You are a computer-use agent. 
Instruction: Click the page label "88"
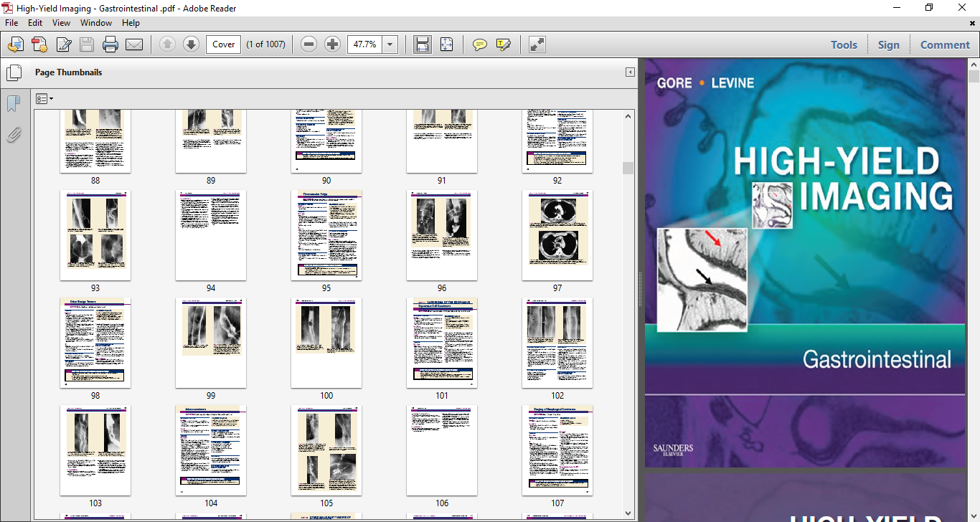(95, 181)
